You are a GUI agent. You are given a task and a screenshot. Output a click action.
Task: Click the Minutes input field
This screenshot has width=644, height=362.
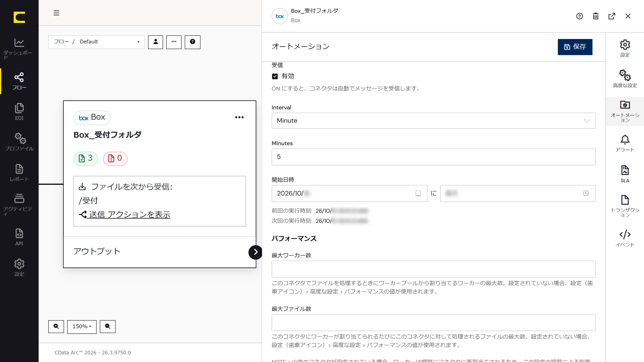point(433,157)
